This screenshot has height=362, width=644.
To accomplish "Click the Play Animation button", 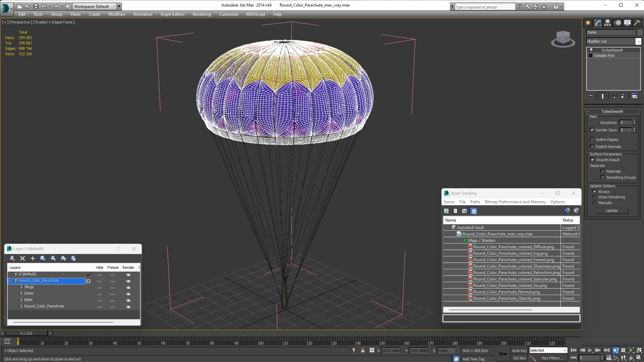I will coord(590,350).
